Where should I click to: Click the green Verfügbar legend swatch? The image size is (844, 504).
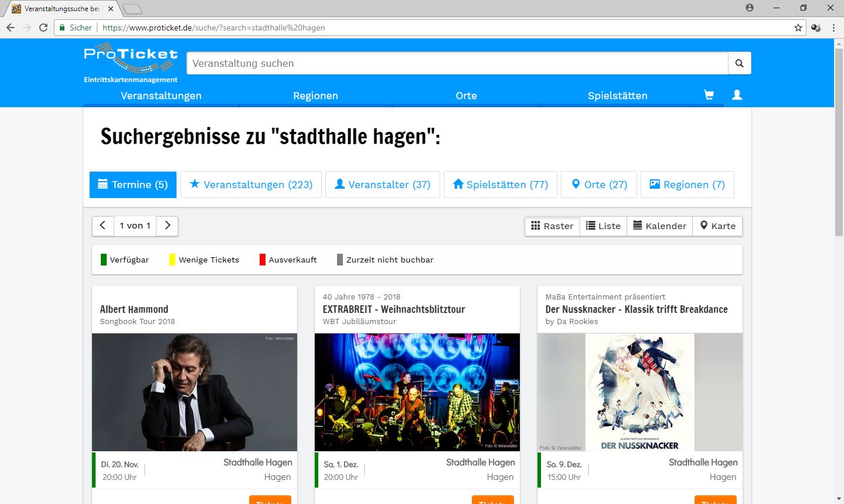tap(104, 260)
